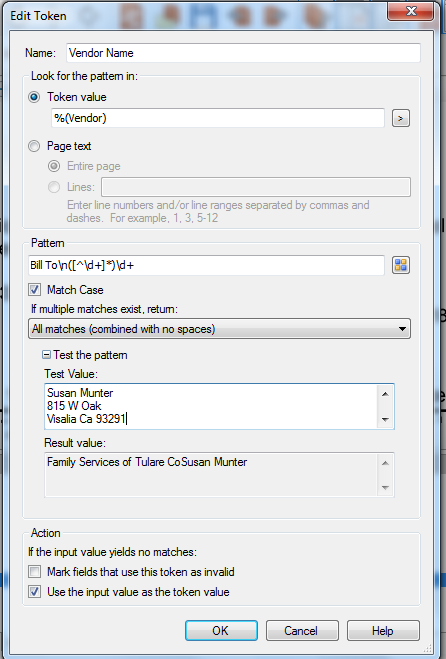The height and width of the screenshot is (659, 446).
Task: Click the Result value scroll down arrow
Action: tap(385, 488)
